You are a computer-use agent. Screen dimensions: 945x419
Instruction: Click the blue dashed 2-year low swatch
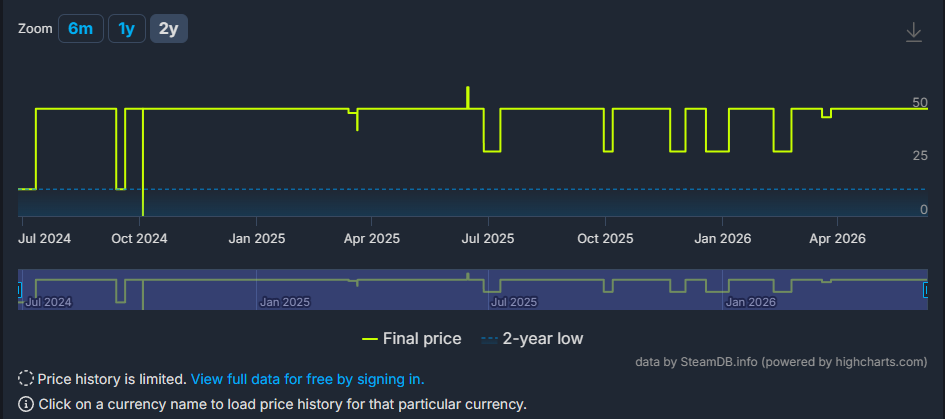489,339
